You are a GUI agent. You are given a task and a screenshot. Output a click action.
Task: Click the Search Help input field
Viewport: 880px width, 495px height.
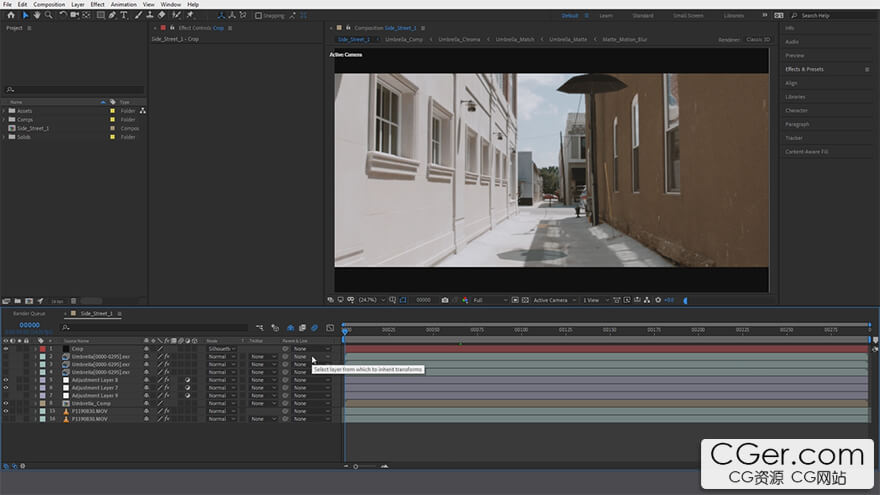click(x=830, y=15)
